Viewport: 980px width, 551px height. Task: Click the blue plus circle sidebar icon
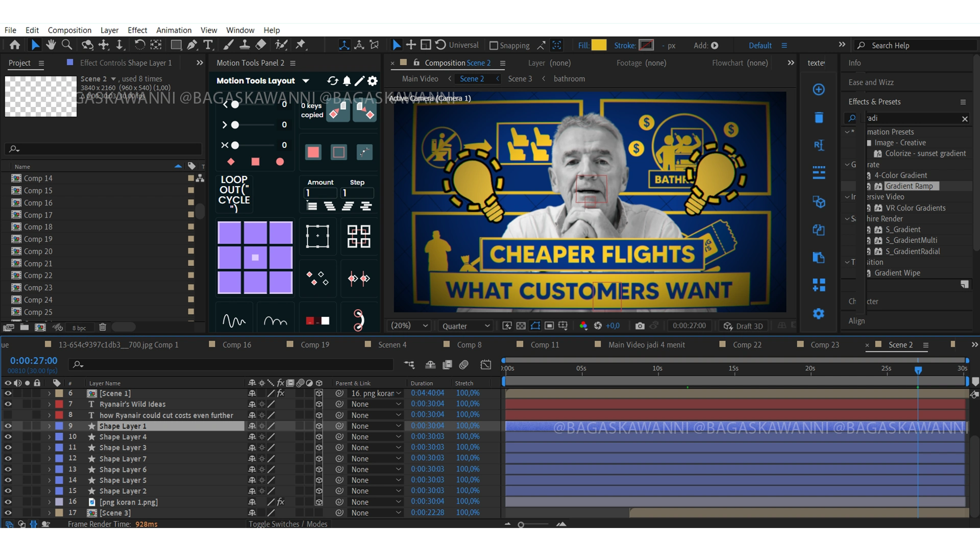[819, 90]
